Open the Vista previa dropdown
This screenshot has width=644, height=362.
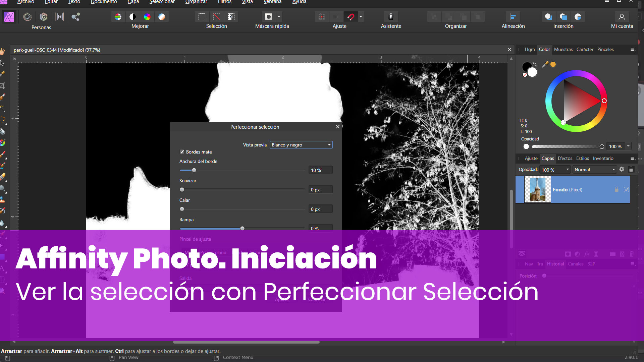[x=301, y=145]
